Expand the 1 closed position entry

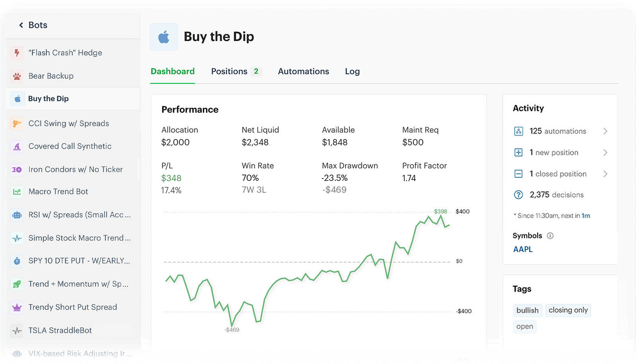pos(605,174)
